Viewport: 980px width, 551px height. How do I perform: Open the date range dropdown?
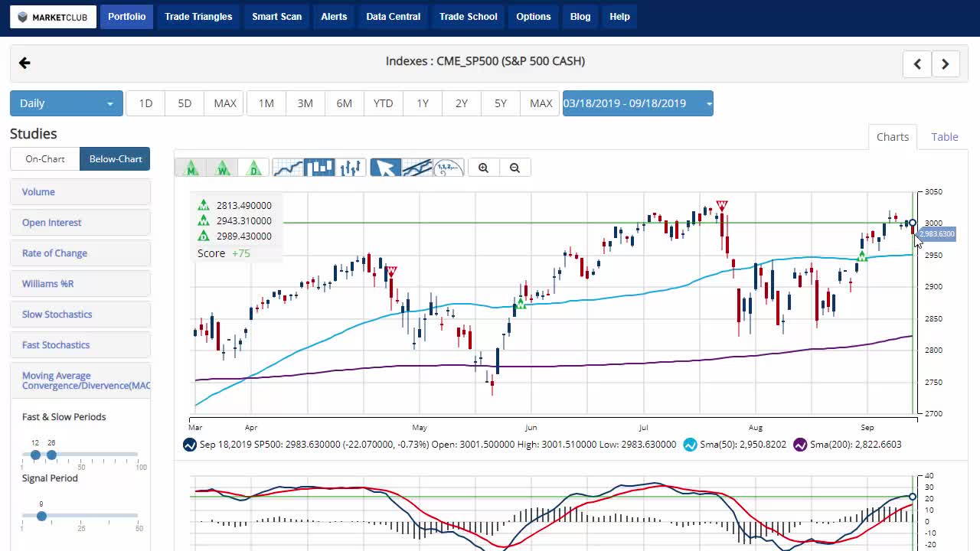pos(638,103)
